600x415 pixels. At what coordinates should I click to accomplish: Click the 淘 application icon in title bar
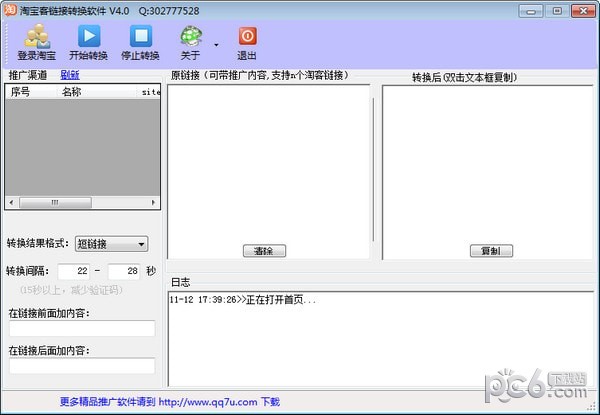[x=10, y=10]
